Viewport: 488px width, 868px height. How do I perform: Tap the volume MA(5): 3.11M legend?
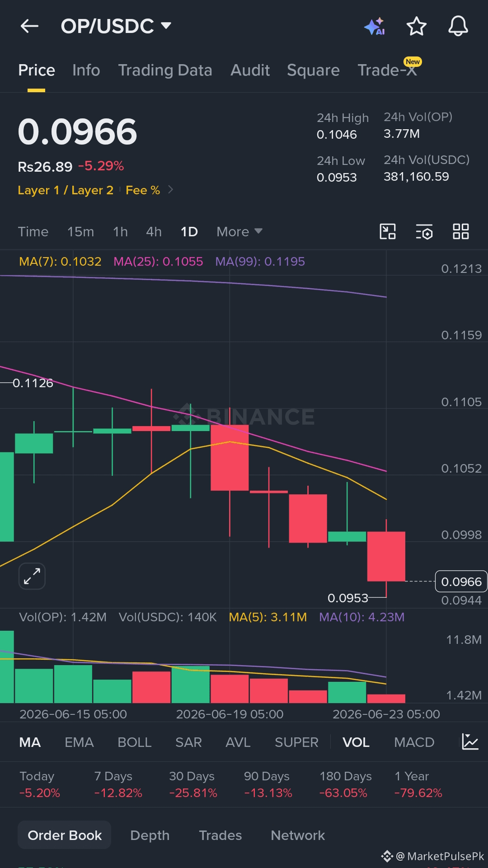(268, 617)
